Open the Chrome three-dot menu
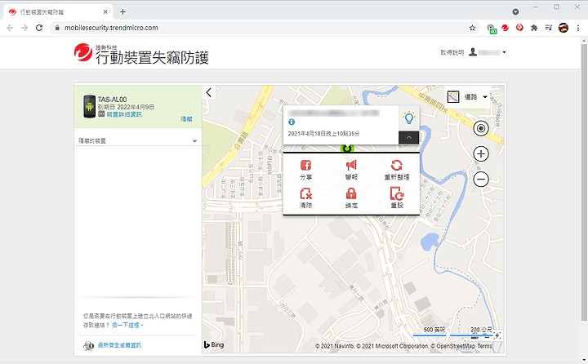The height and width of the screenshot is (364, 588). click(578, 28)
